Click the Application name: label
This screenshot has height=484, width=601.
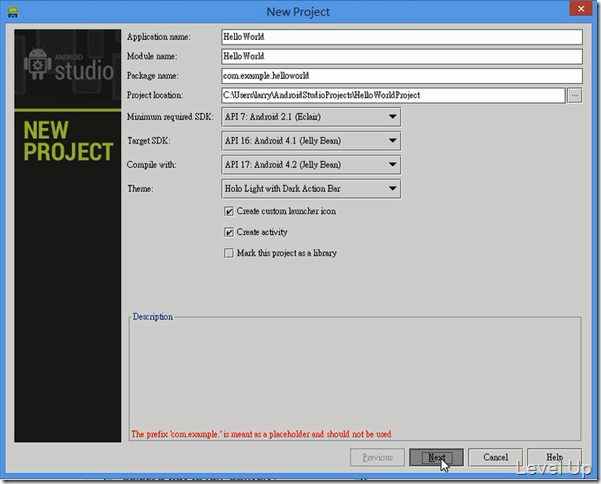pos(159,37)
